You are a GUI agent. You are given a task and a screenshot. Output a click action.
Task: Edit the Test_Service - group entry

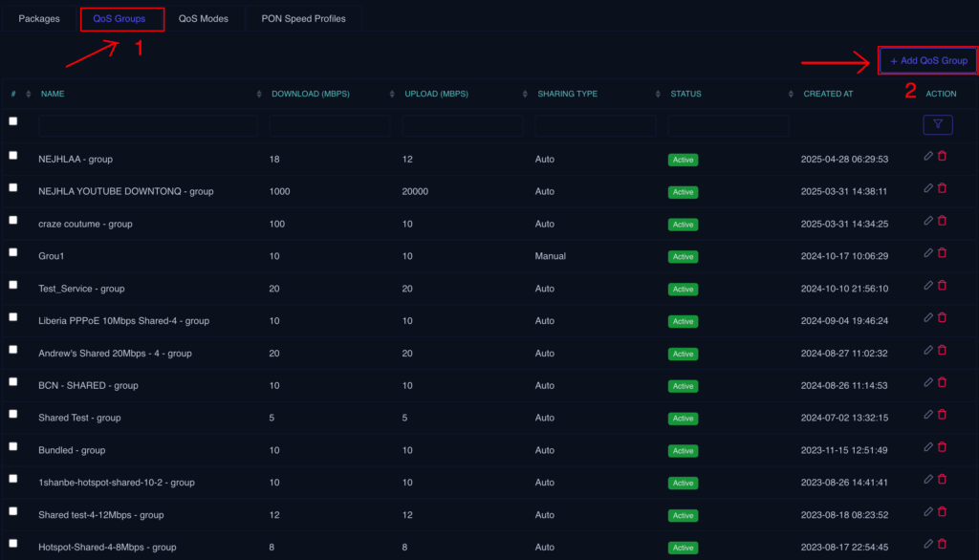click(x=928, y=285)
